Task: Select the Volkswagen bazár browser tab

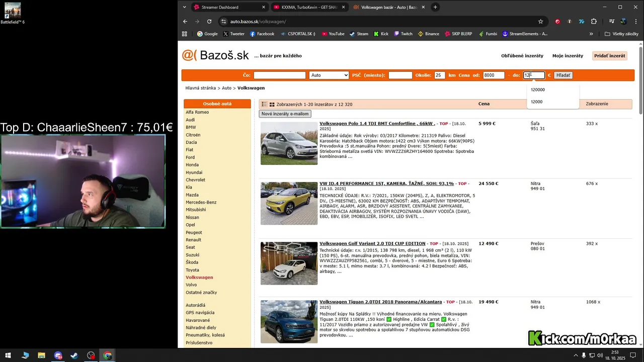Action: (389, 7)
